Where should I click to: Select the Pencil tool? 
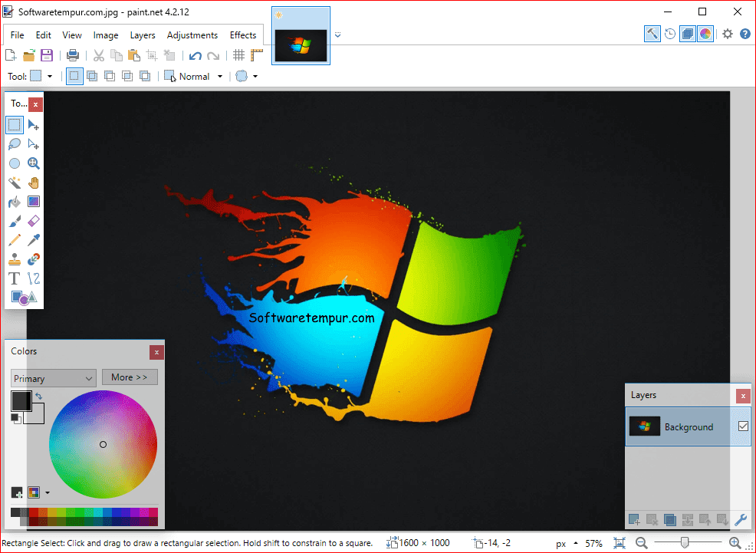[x=15, y=240]
